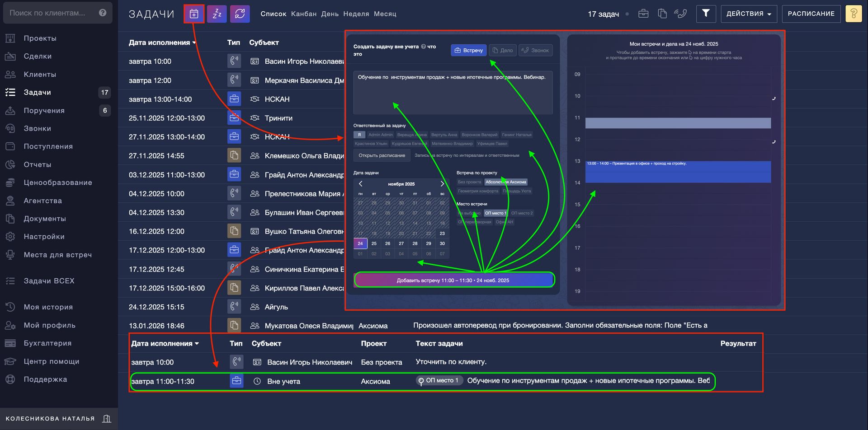
Task: Open Настройки in the sidebar
Action: tap(44, 237)
